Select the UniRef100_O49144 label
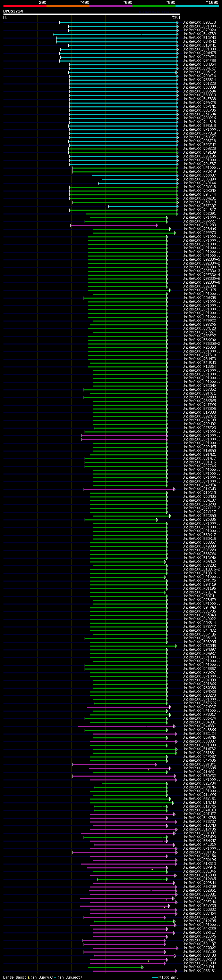The width and height of the screenshot is (222, 980). (x=199, y=183)
